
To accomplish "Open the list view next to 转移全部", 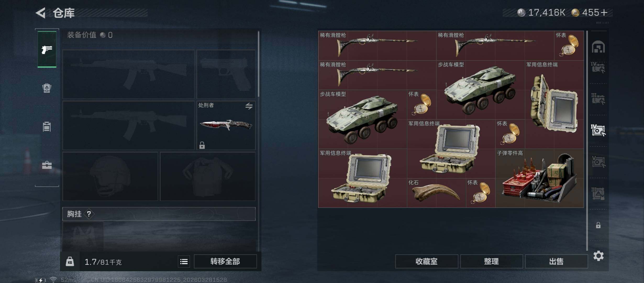I will (184, 261).
